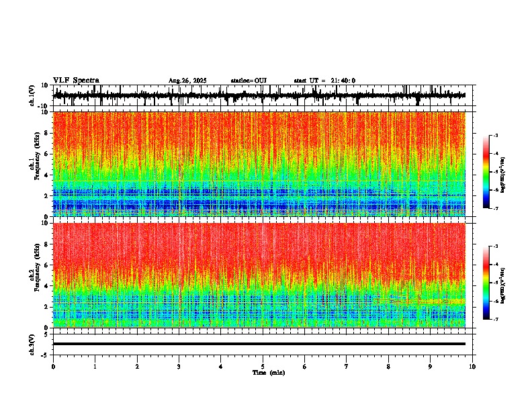The width and height of the screenshot is (532, 411).
Task: Click the ch.2 frequency spectrogram
Action: [259, 275]
